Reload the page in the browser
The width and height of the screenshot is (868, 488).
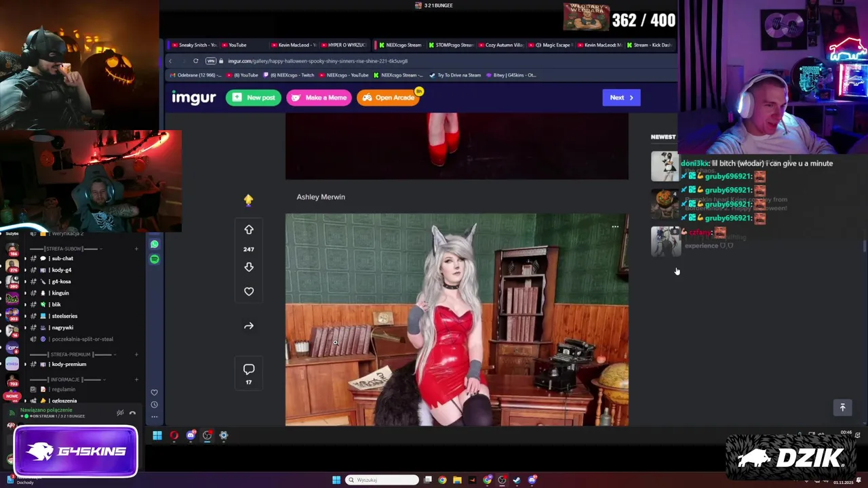pyautogui.click(x=196, y=61)
